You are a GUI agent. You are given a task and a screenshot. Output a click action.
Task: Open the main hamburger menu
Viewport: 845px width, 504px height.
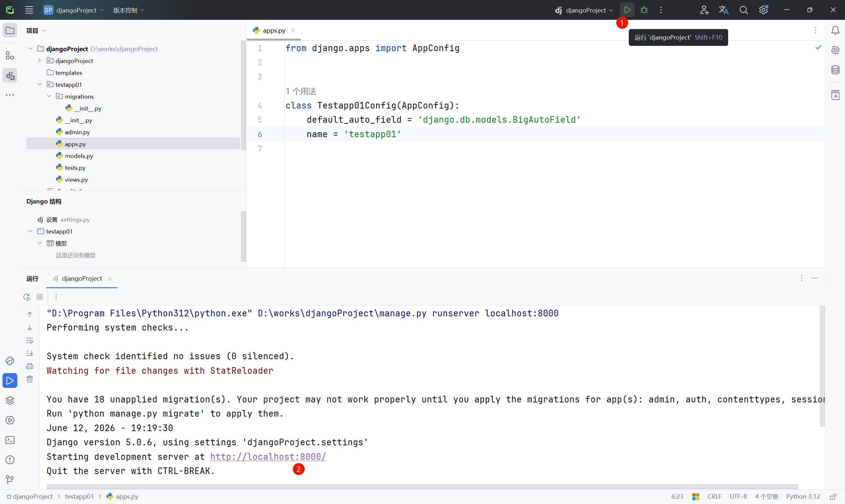point(29,10)
